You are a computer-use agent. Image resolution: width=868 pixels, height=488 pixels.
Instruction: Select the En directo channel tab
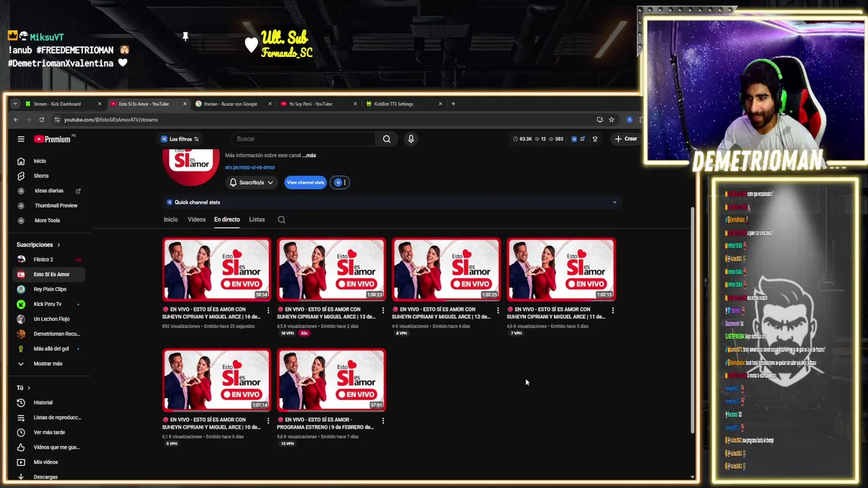click(x=226, y=220)
